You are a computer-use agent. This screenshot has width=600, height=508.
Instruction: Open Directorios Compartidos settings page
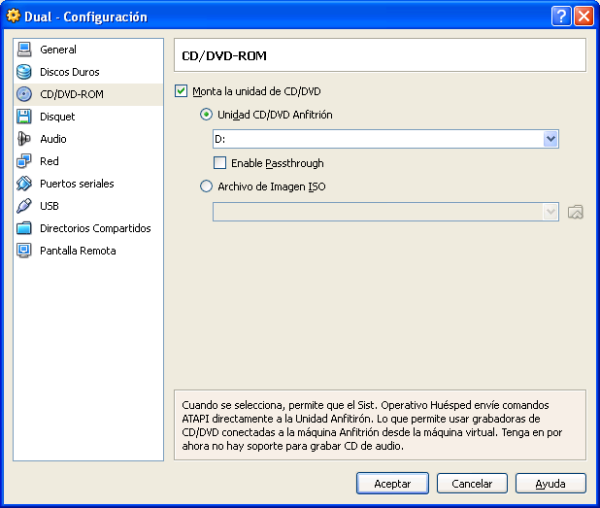pos(94,228)
